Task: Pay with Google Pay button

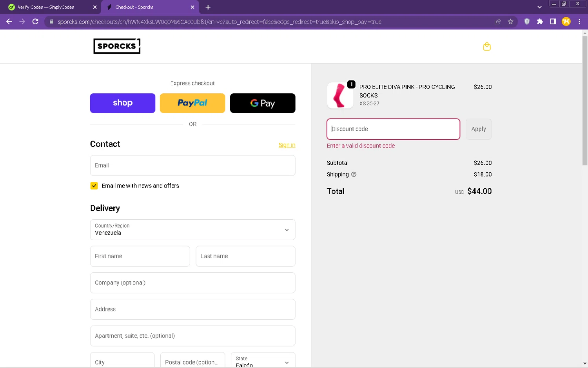Action: pyautogui.click(x=263, y=103)
